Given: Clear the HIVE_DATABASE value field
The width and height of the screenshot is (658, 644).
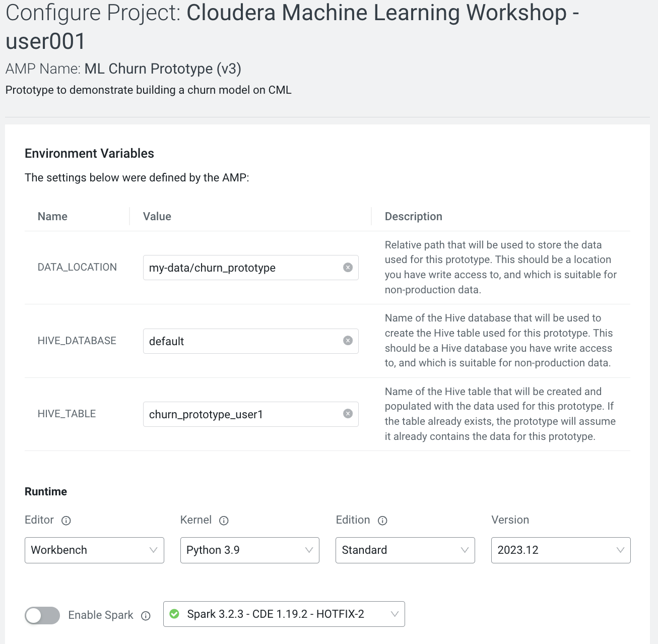Looking at the screenshot, I should [x=348, y=341].
